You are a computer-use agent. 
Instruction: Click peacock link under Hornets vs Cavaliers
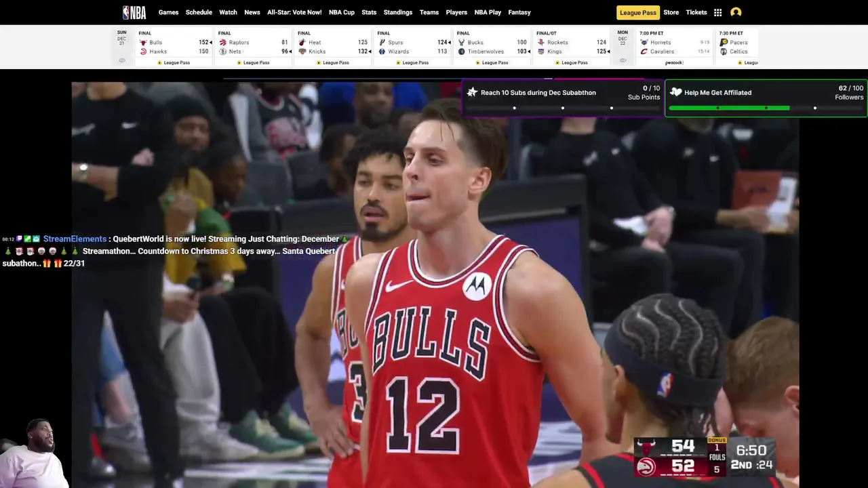[674, 62]
